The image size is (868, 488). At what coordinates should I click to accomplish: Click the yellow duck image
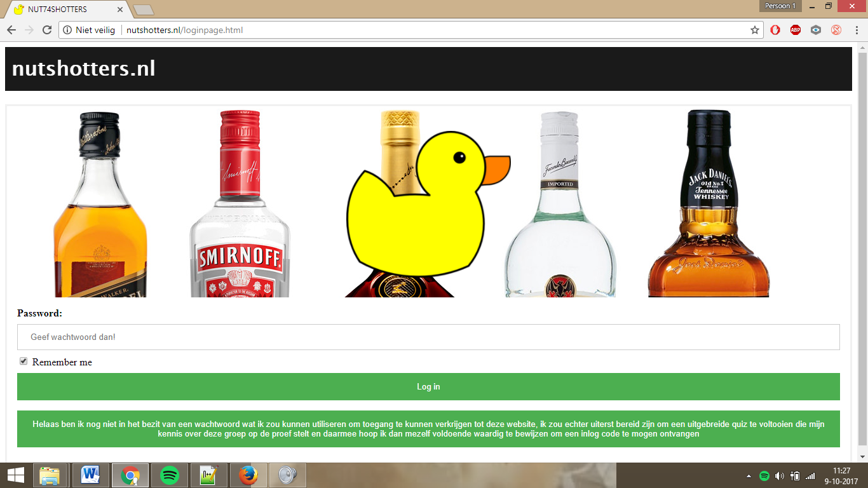pyautogui.click(x=428, y=203)
